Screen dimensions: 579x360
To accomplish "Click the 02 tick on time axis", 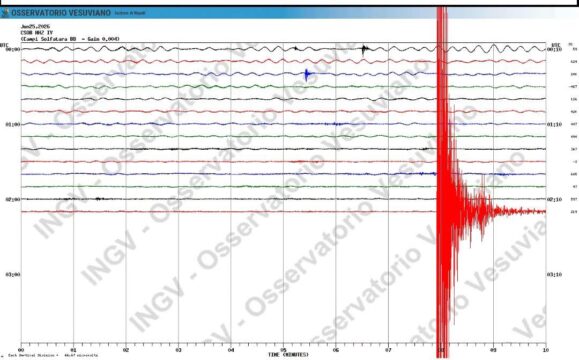I will pyautogui.click(x=126, y=350).
